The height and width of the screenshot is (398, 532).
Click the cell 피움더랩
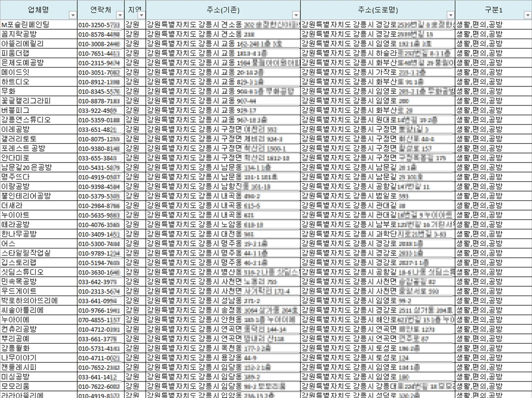click(x=39, y=53)
